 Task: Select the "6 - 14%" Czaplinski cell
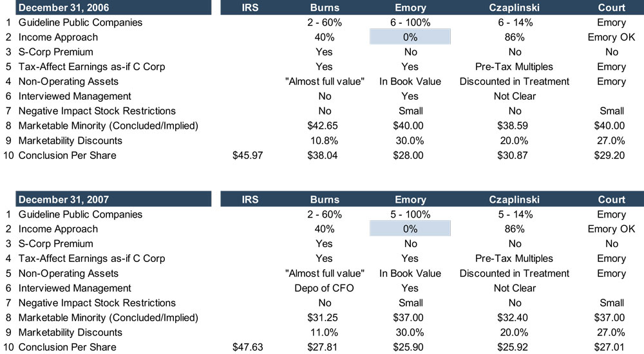click(514, 23)
